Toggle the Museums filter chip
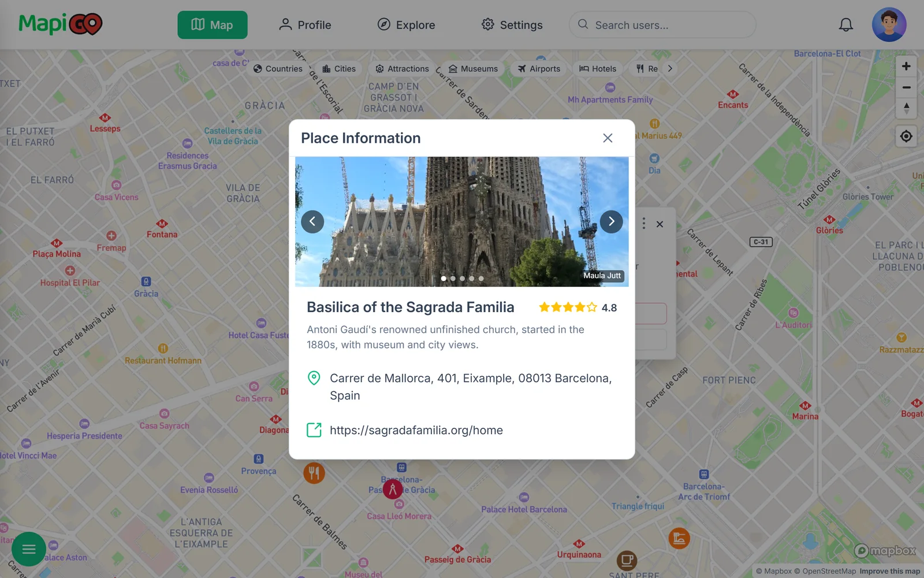924x578 pixels. tap(473, 69)
